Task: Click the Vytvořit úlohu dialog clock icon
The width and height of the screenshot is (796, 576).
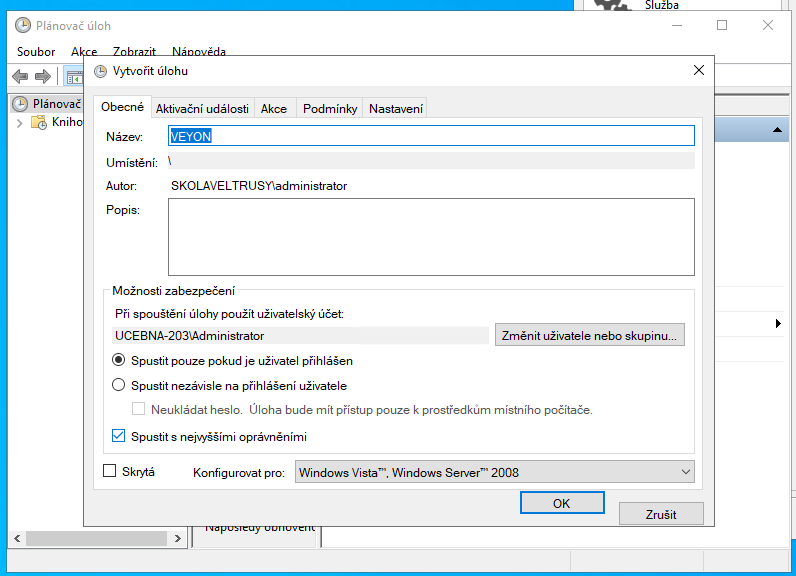Action: click(100, 71)
